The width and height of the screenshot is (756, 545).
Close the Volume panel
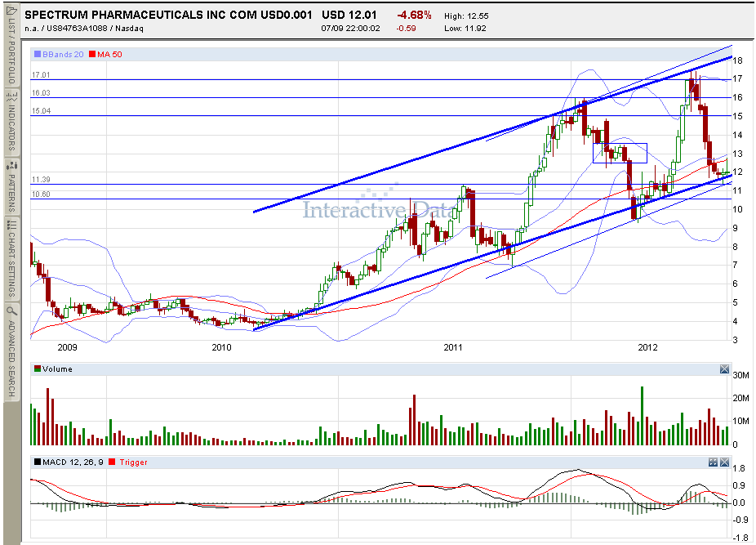tap(724, 369)
